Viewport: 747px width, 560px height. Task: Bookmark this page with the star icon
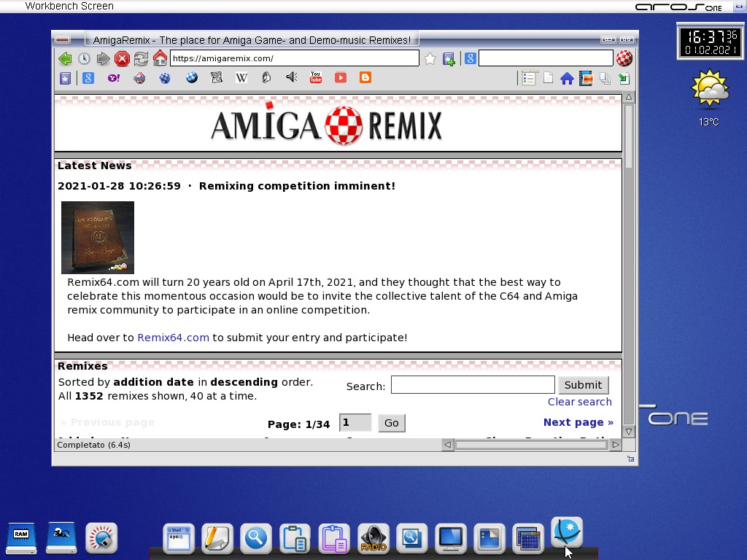[x=430, y=59]
